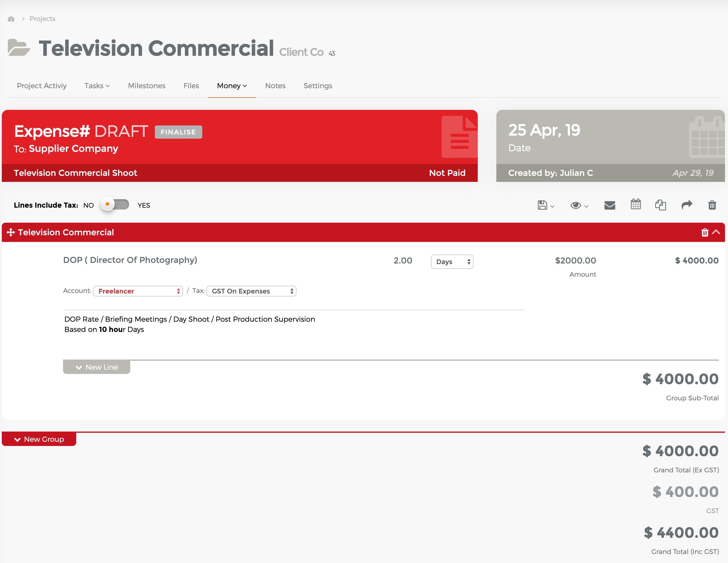Open the project Settings tab
The height and width of the screenshot is (563, 728).
tap(318, 86)
